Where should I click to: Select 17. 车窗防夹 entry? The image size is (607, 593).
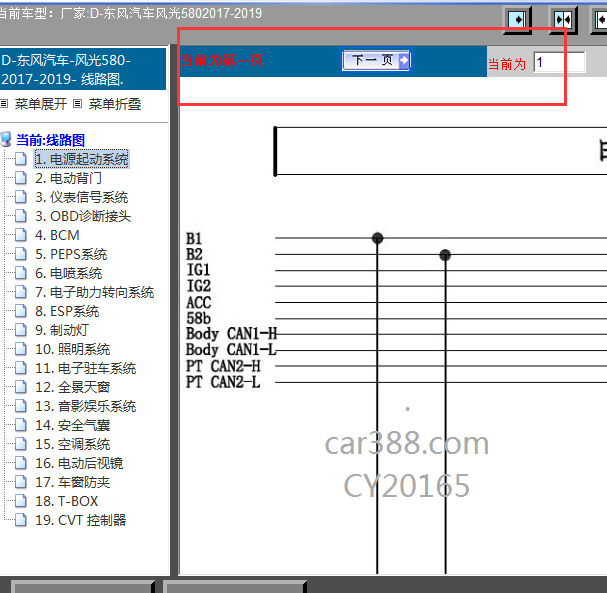(73, 482)
